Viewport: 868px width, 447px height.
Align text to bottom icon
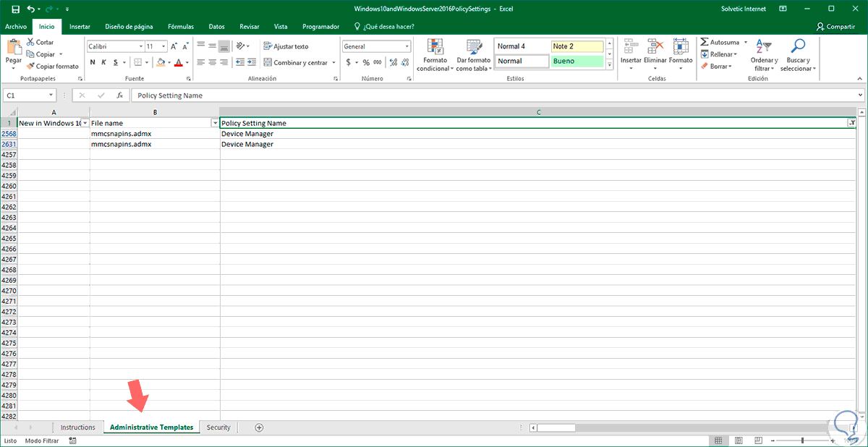[225, 46]
